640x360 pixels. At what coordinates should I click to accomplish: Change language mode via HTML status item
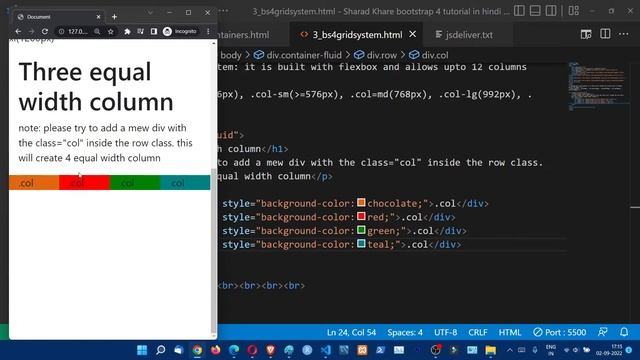click(x=510, y=332)
